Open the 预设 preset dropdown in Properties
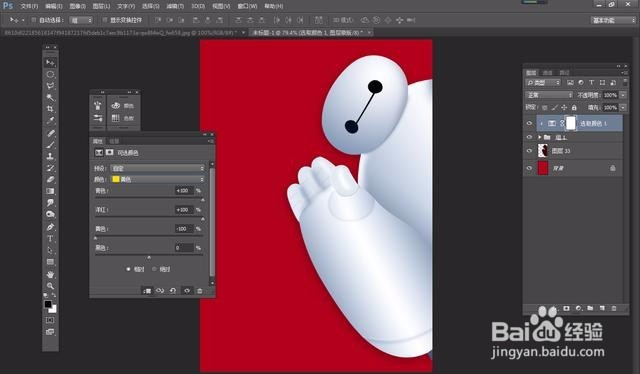Viewport: 640px width, 374px height. tap(158, 168)
